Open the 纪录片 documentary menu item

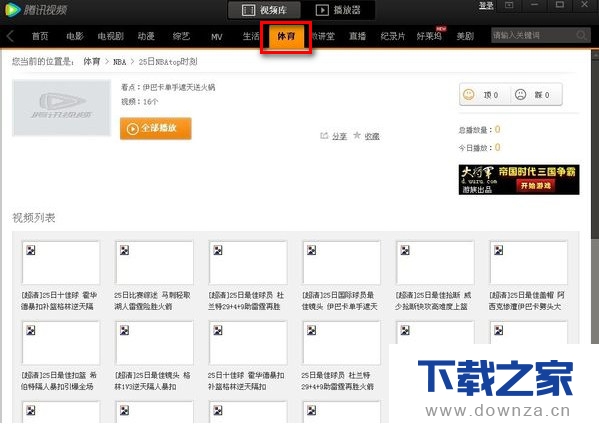click(x=393, y=36)
